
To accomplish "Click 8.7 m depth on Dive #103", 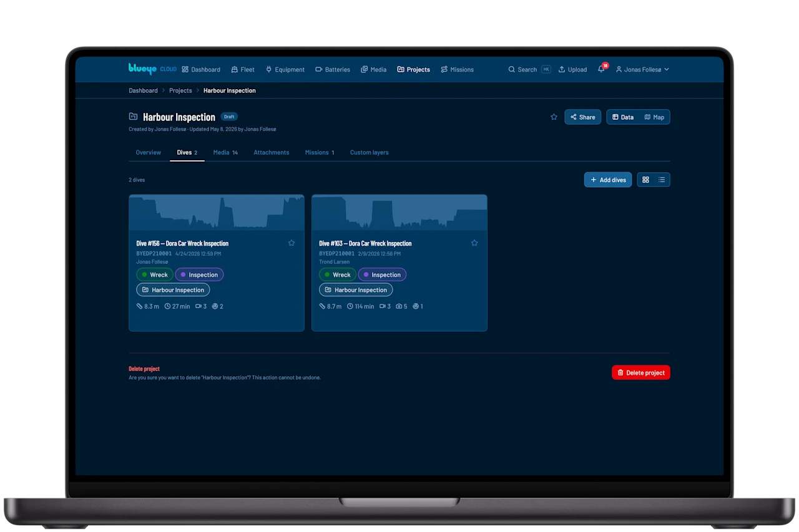I will tap(331, 306).
